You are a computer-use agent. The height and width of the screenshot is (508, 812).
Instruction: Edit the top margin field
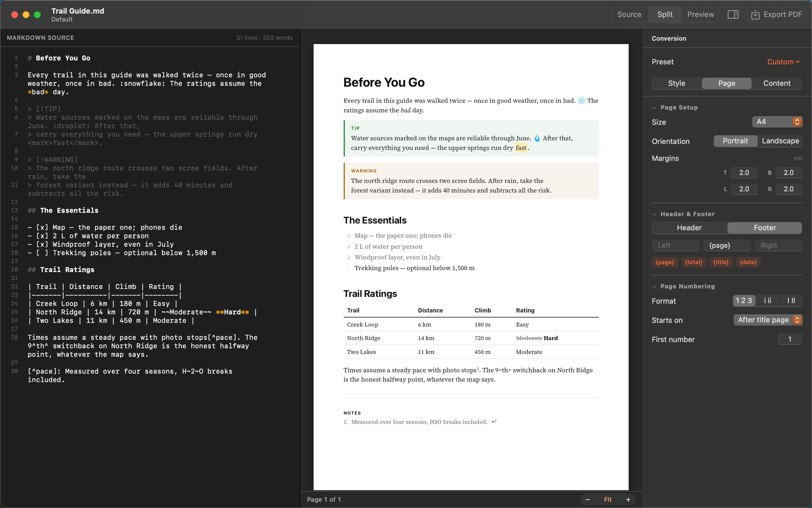pos(744,173)
